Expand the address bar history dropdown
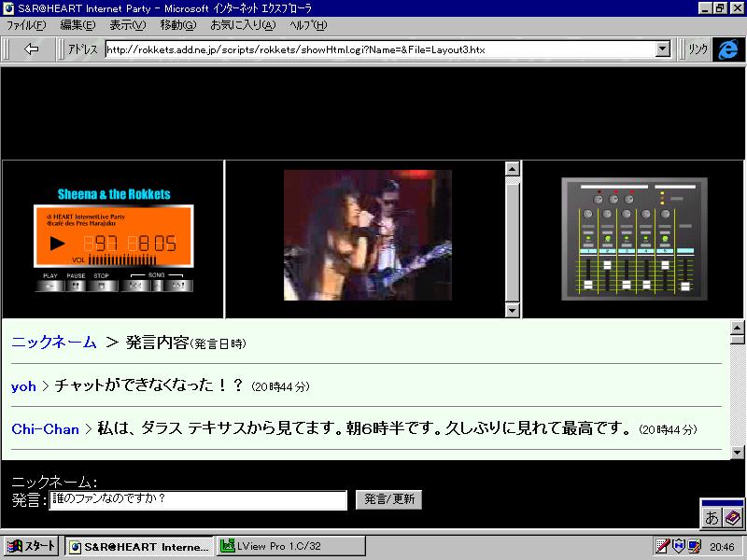This screenshot has height=560, width=747. coord(663,49)
